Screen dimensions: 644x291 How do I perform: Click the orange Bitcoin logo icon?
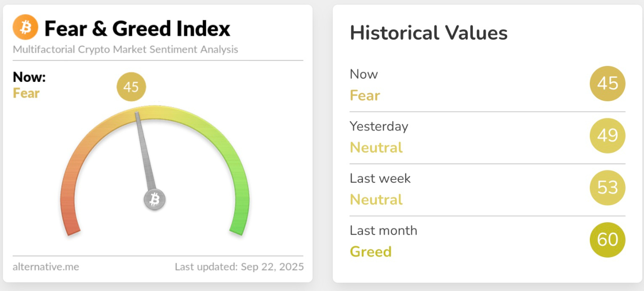pos(25,27)
